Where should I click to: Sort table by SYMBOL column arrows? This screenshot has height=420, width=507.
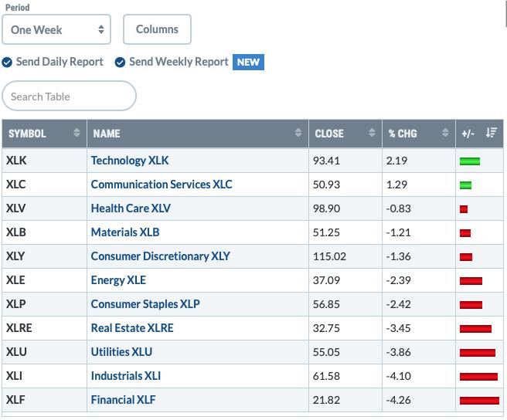pyautogui.click(x=77, y=133)
